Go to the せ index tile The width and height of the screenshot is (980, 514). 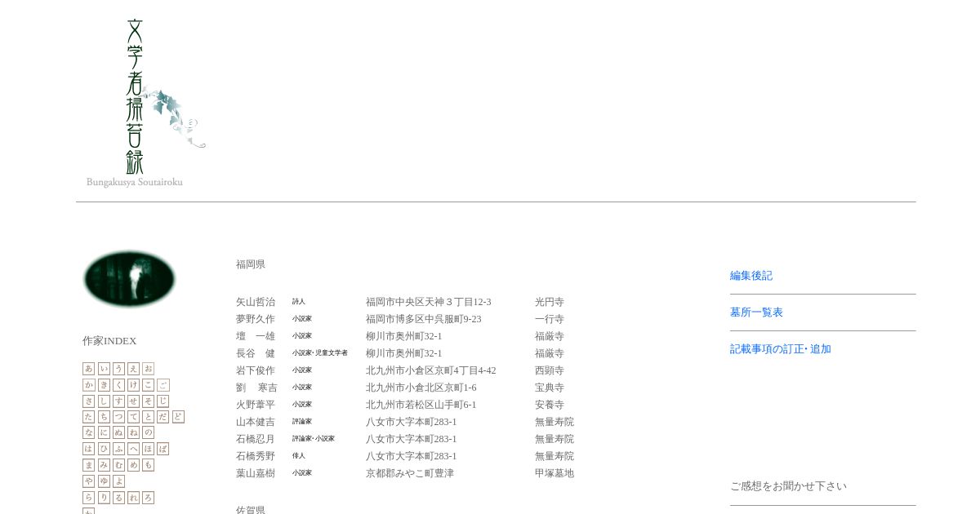[133, 401]
